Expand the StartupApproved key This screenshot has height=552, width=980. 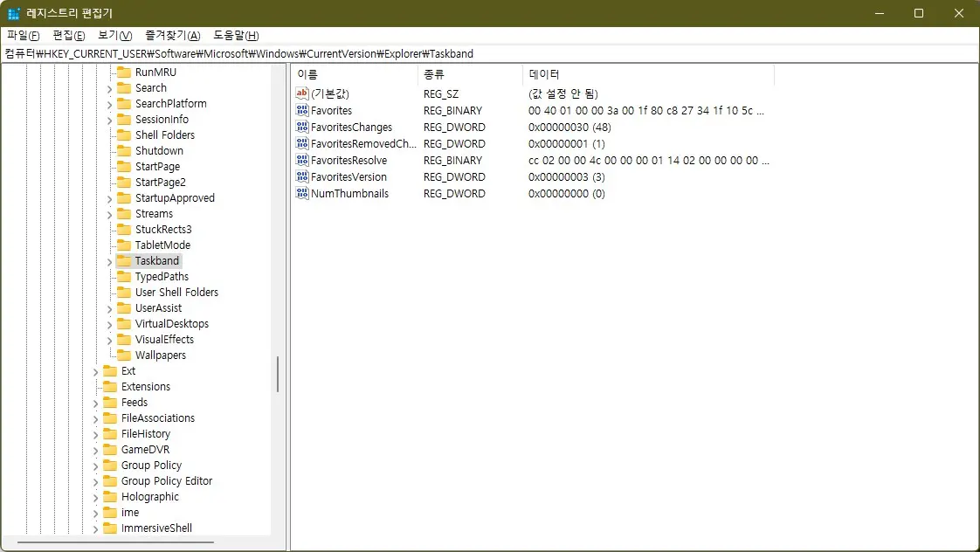click(x=109, y=199)
